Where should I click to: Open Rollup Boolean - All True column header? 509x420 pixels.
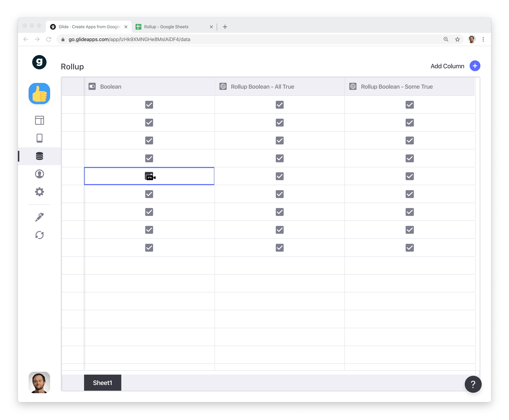click(262, 87)
